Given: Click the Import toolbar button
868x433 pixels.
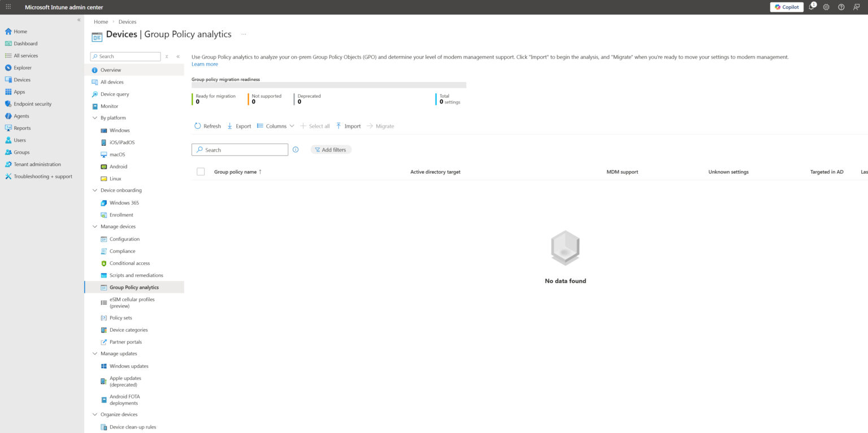Looking at the screenshot, I should [x=348, y=126].
